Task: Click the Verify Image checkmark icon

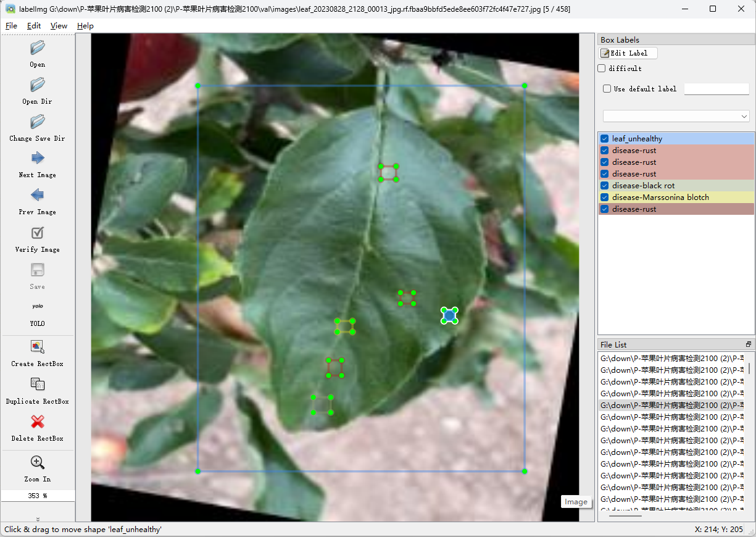Action: click(x=38, y=233)
